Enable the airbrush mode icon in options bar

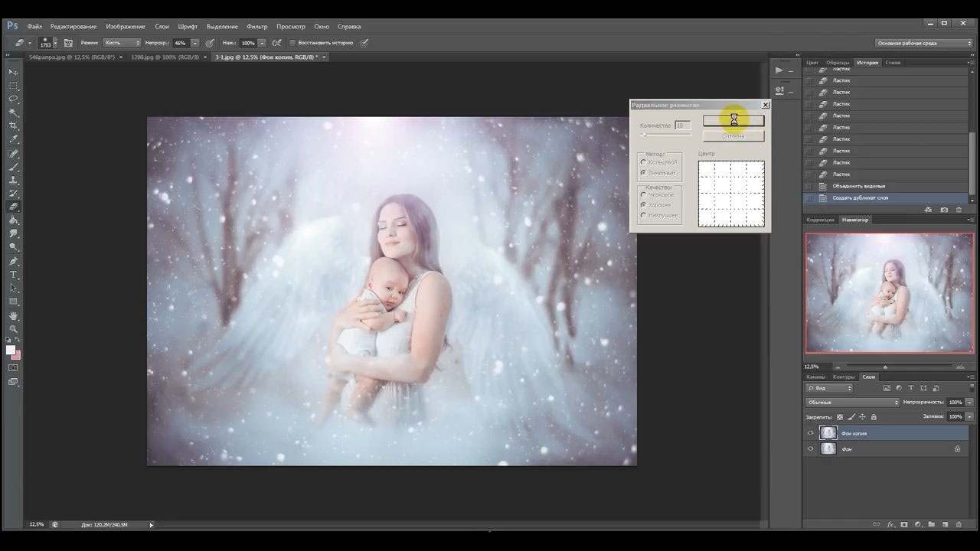pos(276,43)
